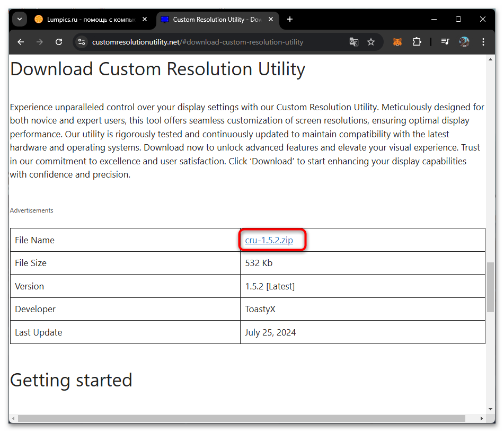Image resolution: width=504 pixels, height=432 pixels.
Task: Open the translate page icon
Action: (354, 42)
